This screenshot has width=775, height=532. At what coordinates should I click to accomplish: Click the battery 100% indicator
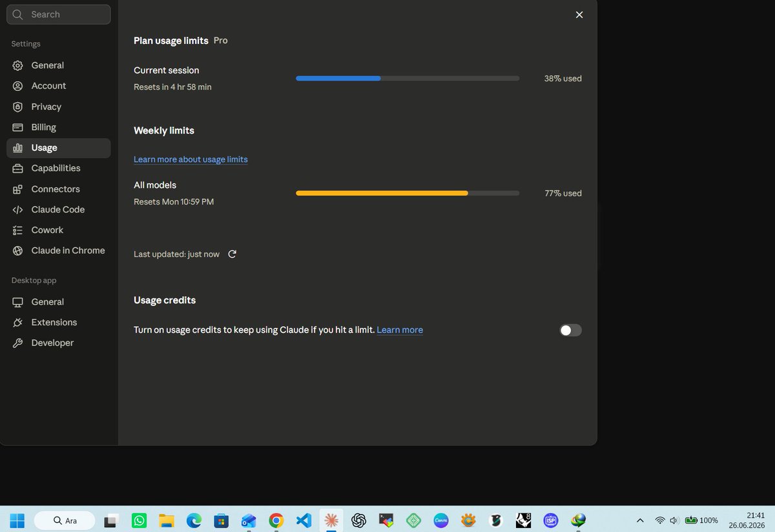pos(701,520)
